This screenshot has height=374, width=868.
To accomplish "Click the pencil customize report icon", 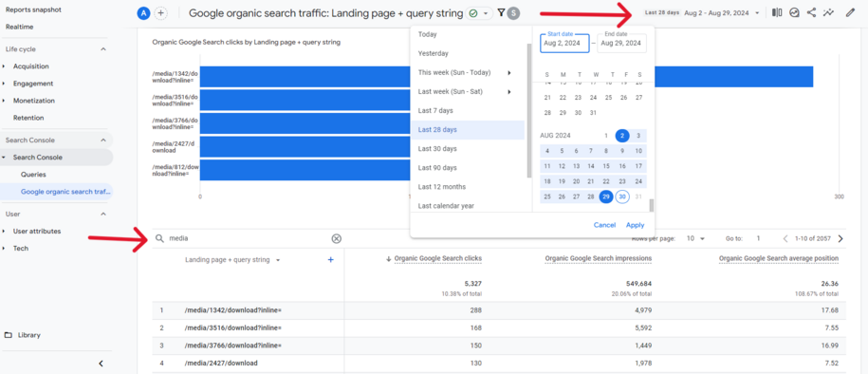I will click(850, 12).
